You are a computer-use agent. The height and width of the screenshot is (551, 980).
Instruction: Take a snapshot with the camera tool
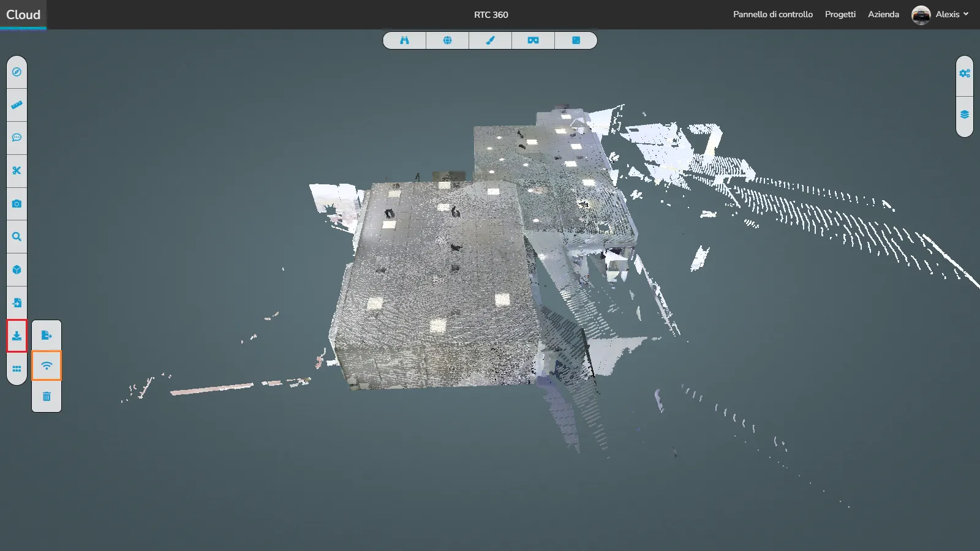coord(17,204)
